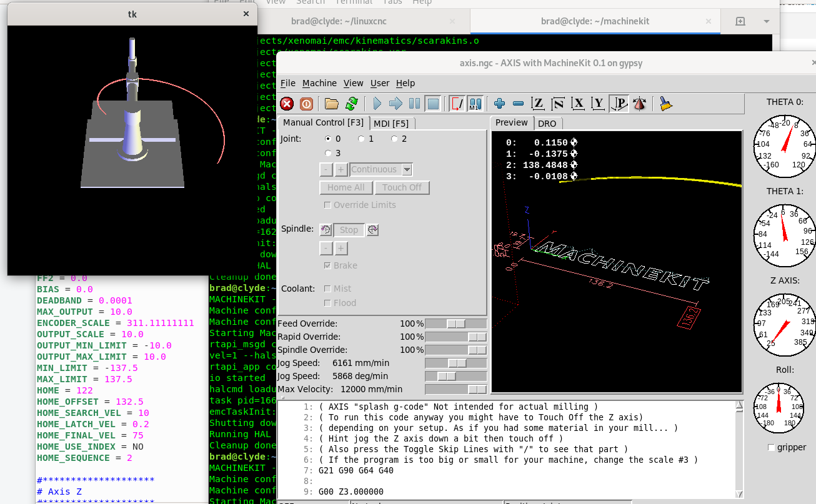The height and width of the screenshot is (504, 816).
Task: Toggle rotate/pan drag mode cone icon
Action: 639,104
